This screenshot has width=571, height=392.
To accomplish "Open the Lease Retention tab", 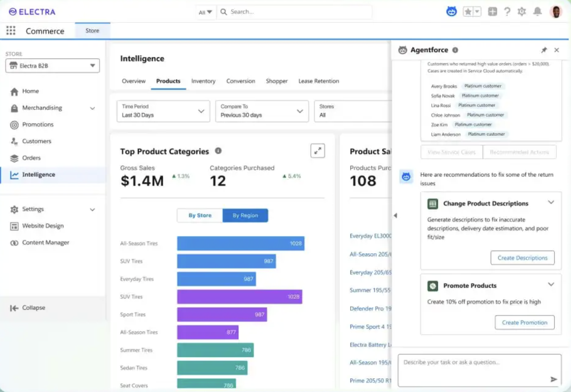I will point(318,81).
